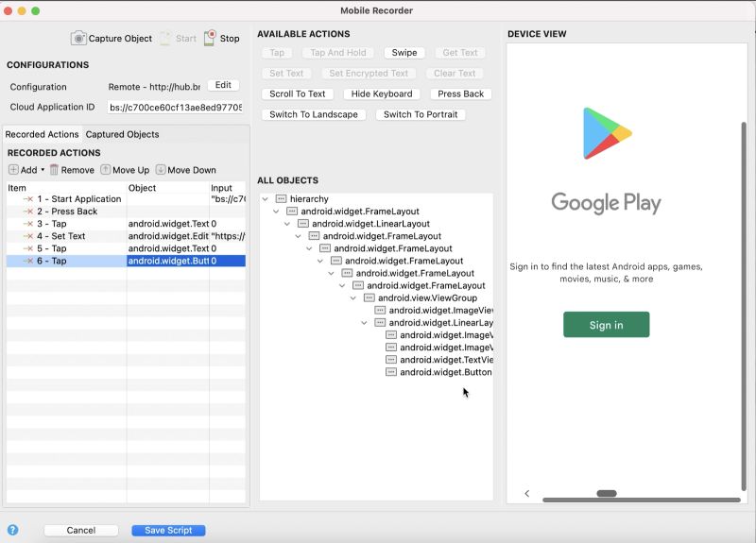The width and height of the screenshot is (756, 543).
Task: Click Switch To Landscape
Action: coord(314,114)
